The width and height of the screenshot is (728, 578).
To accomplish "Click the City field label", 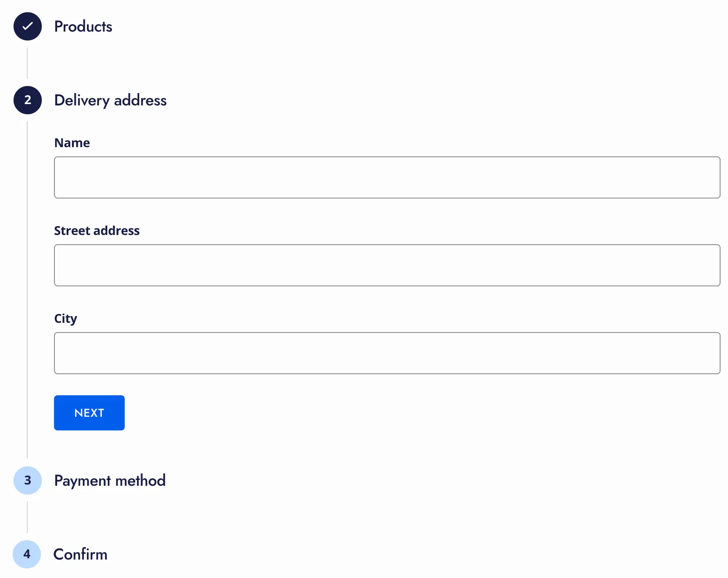I will click(65, 318).
